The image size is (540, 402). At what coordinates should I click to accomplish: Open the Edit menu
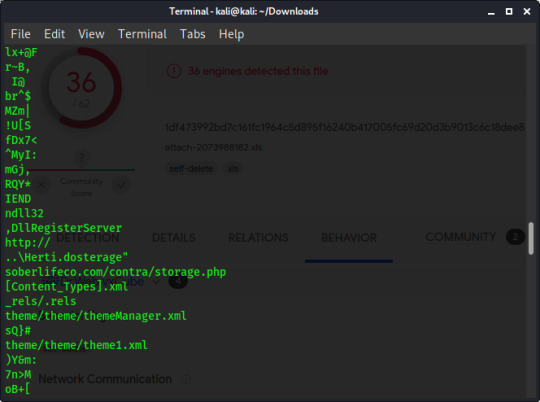pos(54,34)
